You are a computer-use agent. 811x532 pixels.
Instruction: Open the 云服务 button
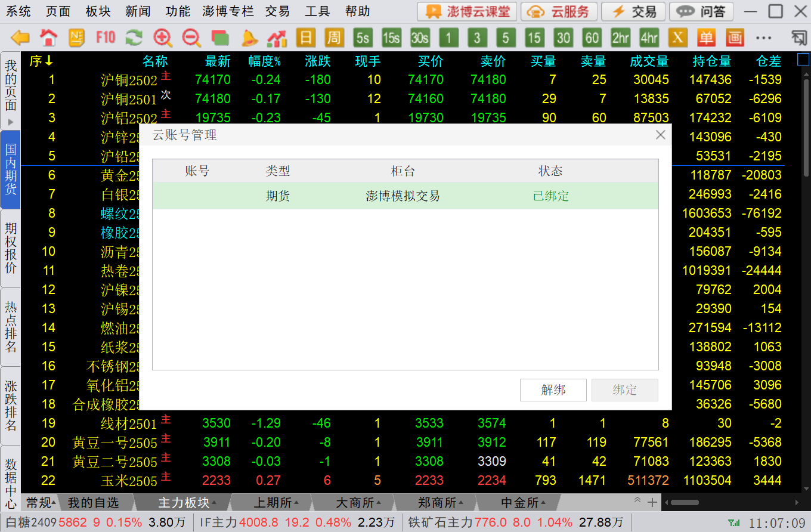[559, 11]
